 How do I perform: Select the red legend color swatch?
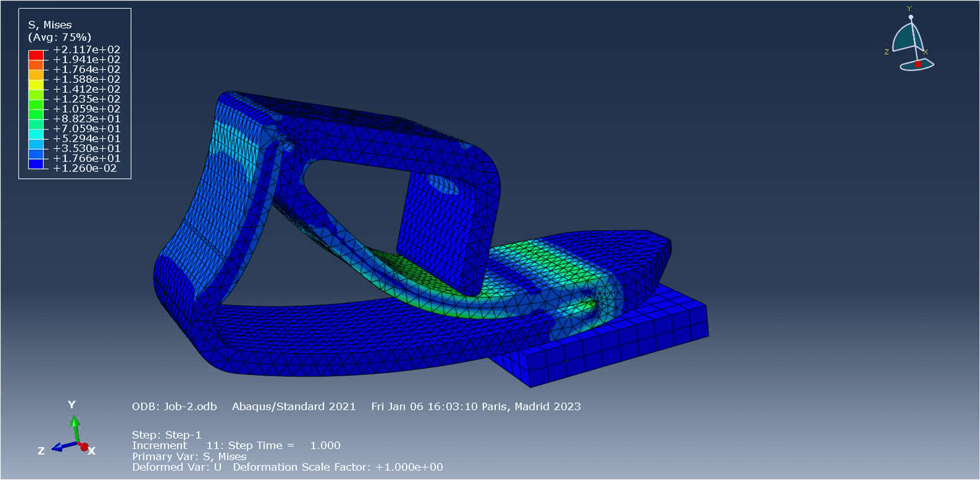click(x=36, y=55)
